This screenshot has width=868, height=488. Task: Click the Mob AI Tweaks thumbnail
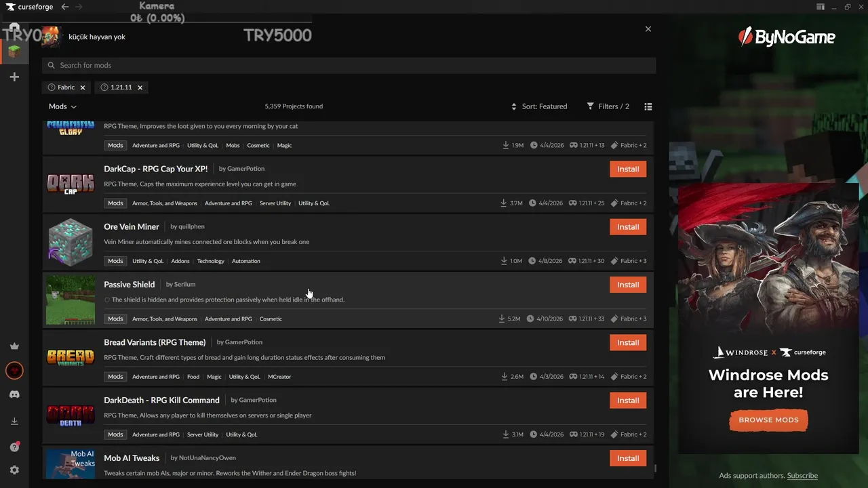(71, 464)
